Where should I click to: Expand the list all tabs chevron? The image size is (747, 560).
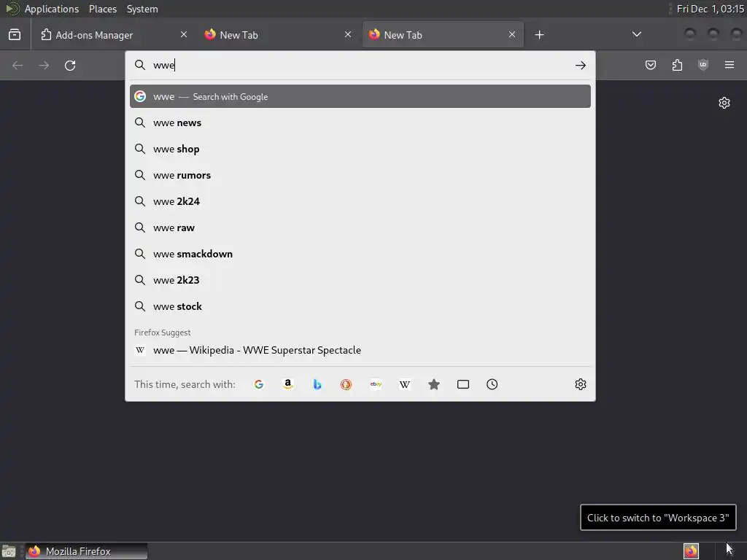pyautogui.click(x=636, y=34)
